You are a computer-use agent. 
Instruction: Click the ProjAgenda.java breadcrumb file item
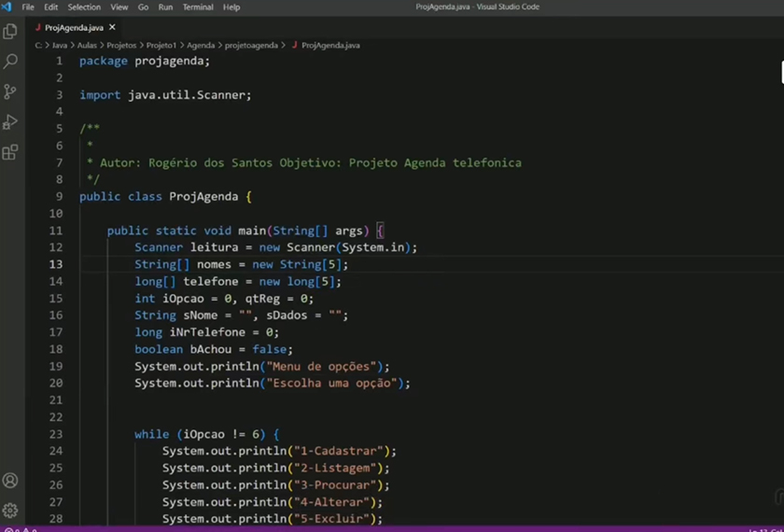[330, 45]
